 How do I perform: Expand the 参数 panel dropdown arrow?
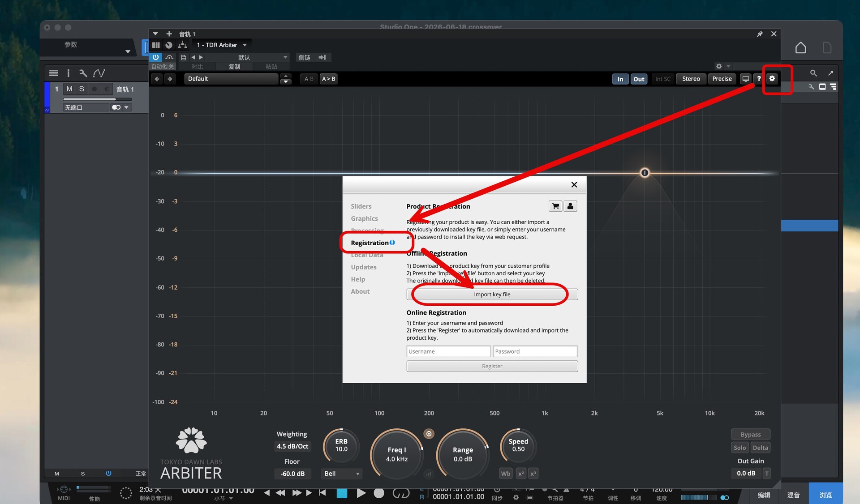coord(128,51)
